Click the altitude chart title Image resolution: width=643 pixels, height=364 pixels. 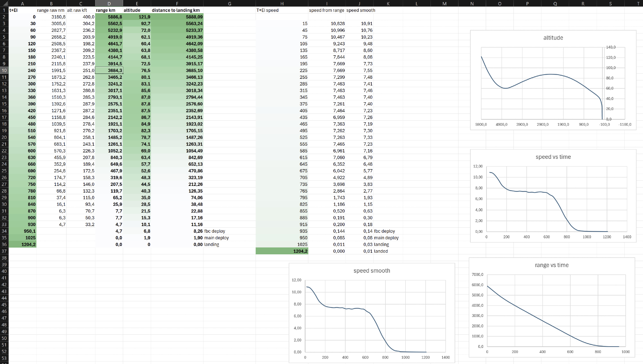[553, 38]
